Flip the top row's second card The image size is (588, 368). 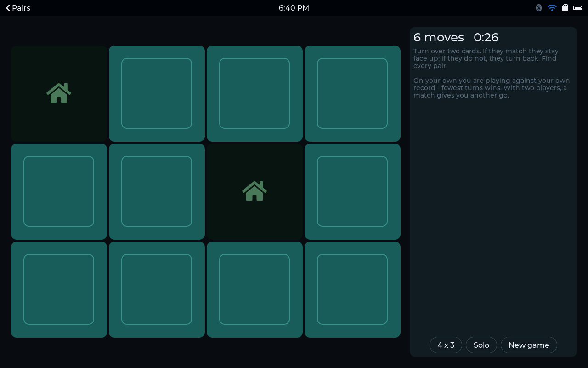157,93
